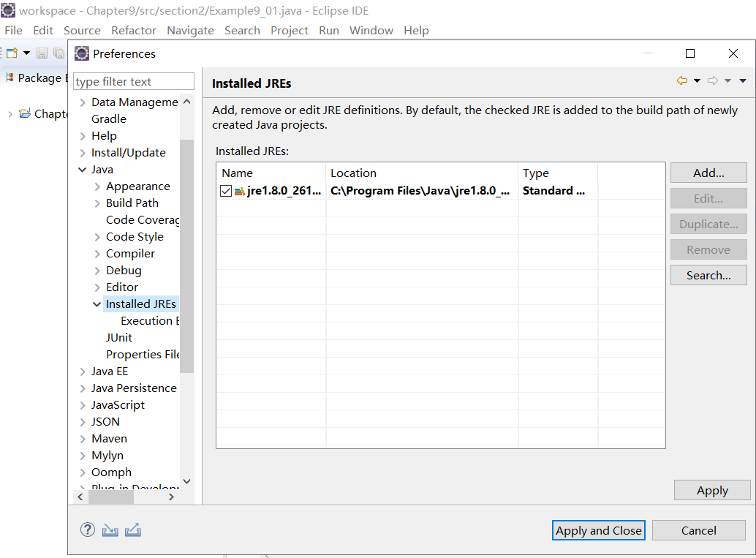Select JUnit in preferences tree
Viewport: 756px width, 558px height.
pyautogui.click(x=119, y=338)
